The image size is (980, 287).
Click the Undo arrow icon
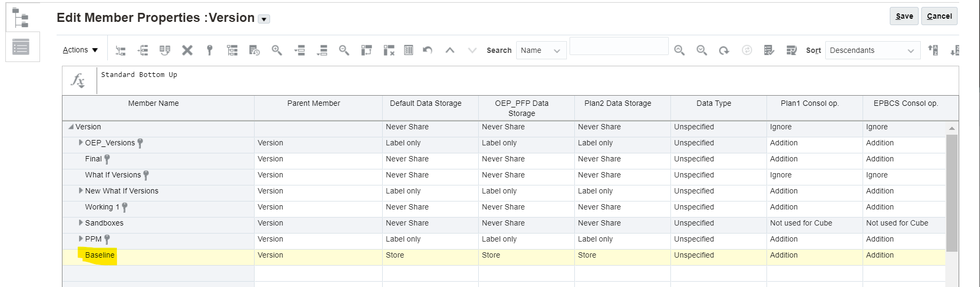pos(427,50)
